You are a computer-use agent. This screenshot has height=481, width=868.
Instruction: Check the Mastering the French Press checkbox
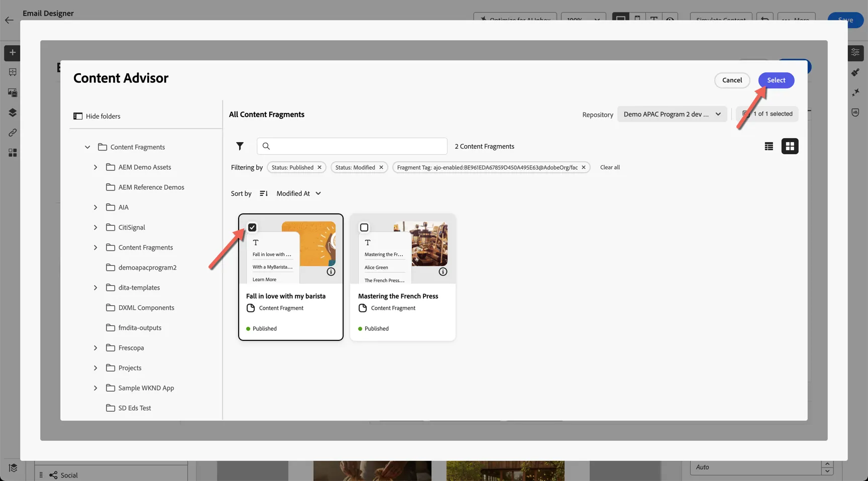[364, 227]
